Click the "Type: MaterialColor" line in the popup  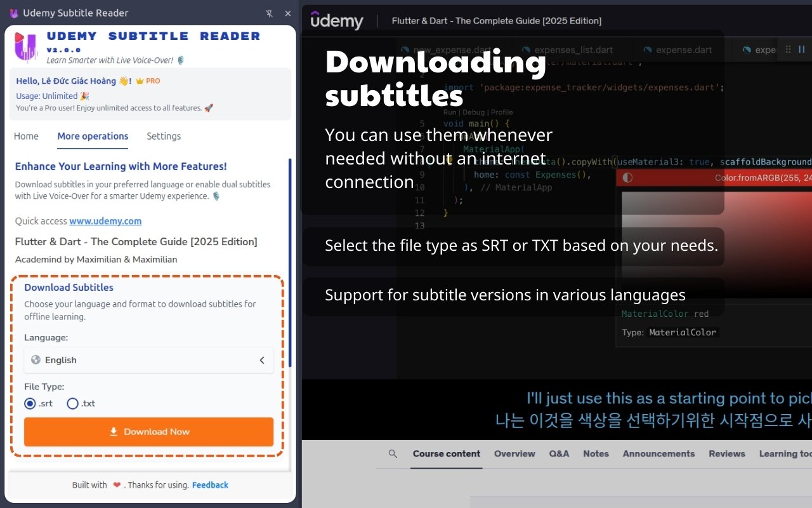click(669, 332)
